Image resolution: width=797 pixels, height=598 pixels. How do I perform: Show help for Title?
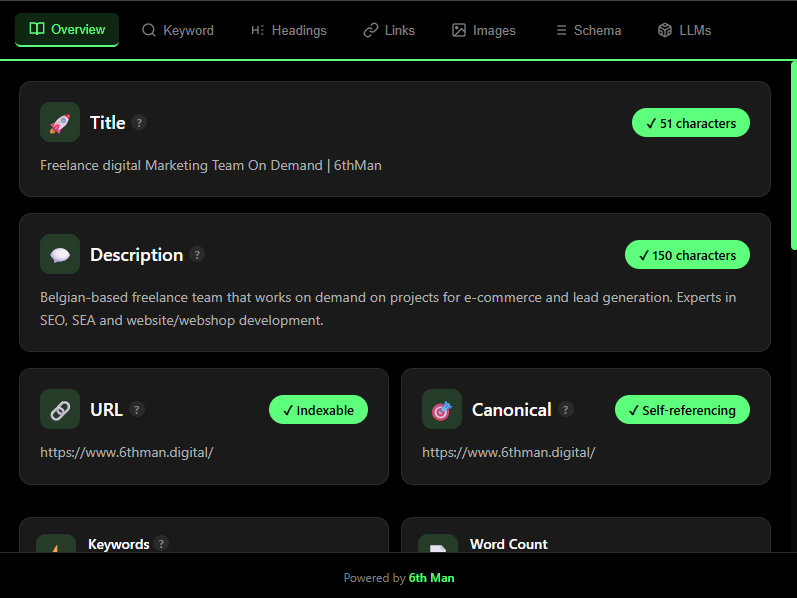[x=139, y=123]
